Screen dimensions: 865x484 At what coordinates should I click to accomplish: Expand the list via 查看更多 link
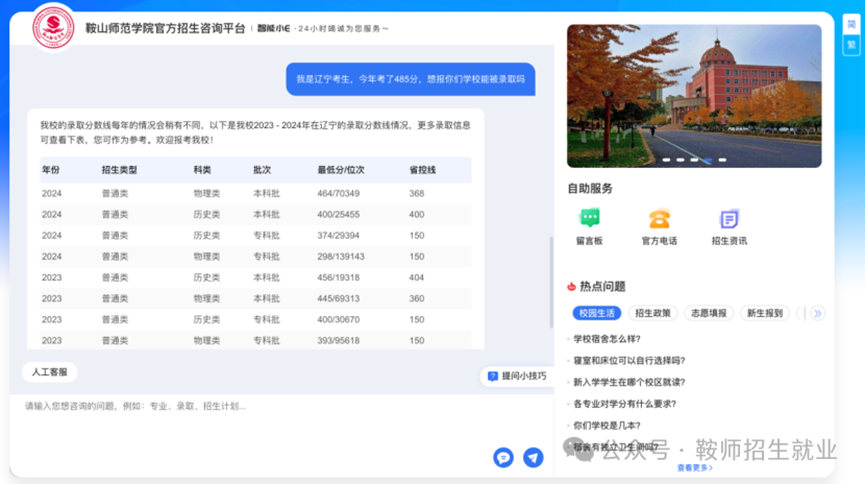click(x=695, y=467)
